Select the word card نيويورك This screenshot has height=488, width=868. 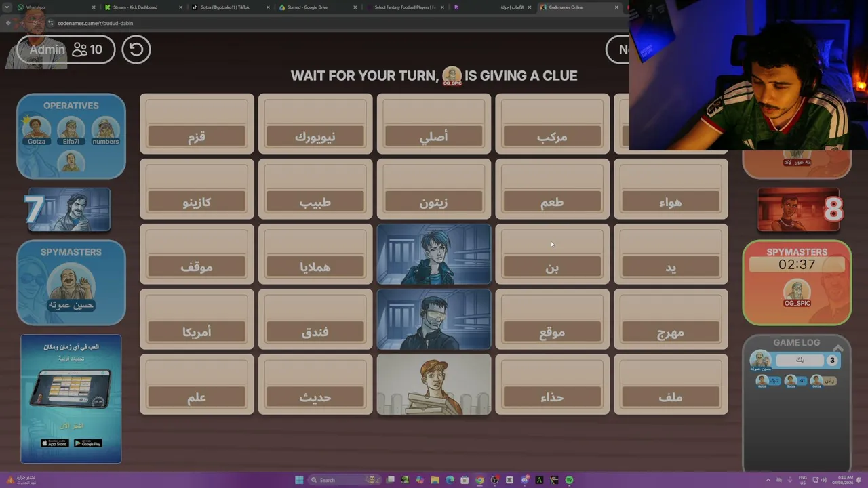point(315,124)
